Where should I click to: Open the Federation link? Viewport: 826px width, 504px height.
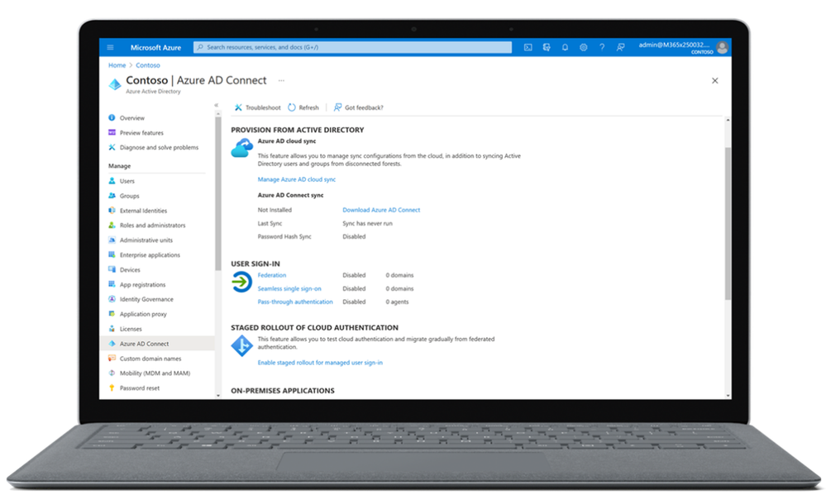(x=272, y=275)
